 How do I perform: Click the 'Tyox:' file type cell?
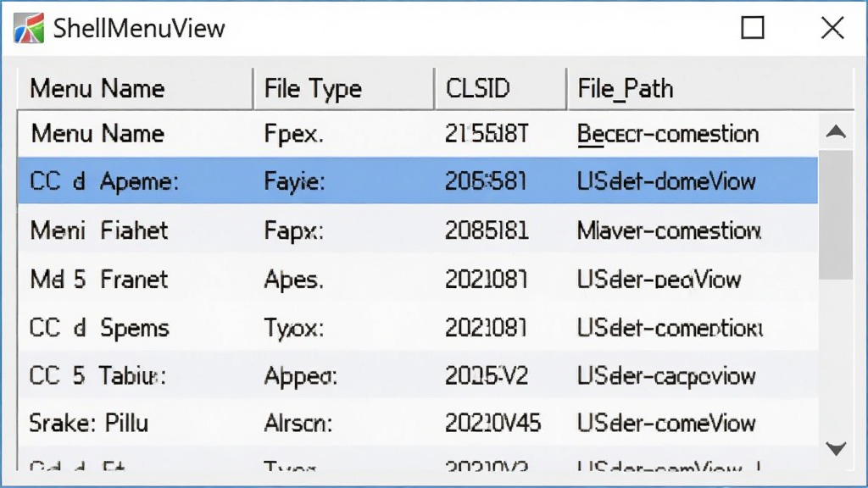point(294,329)
